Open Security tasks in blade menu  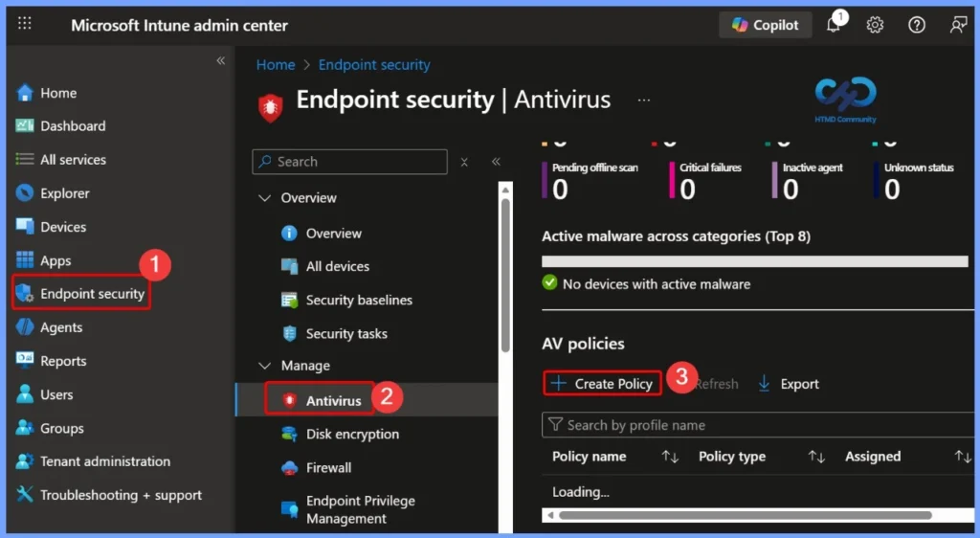coord(334,334)
